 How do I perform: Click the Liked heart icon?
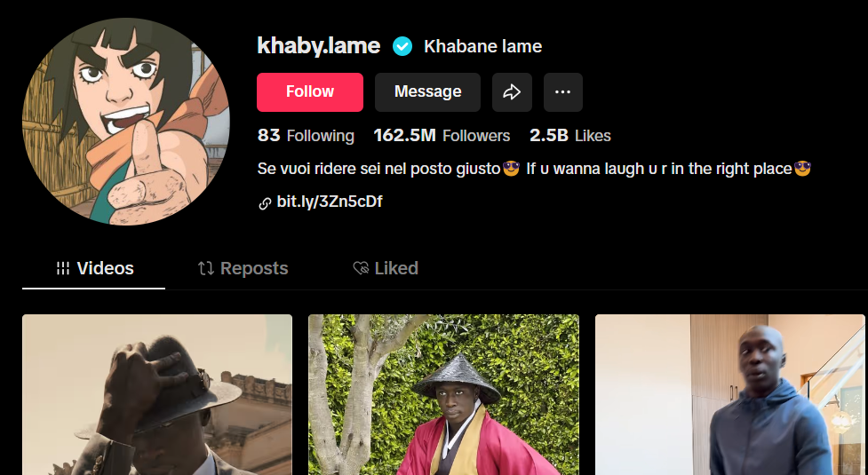click(x=361, y=269)
